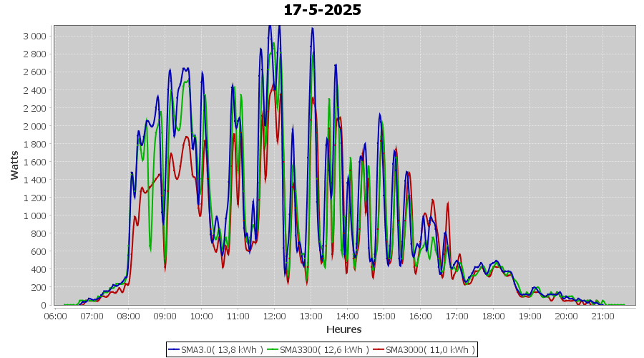Screen dimensions: 644x358
Task: Click the 06:00 x-axis tick label
Action: [55, 316]
